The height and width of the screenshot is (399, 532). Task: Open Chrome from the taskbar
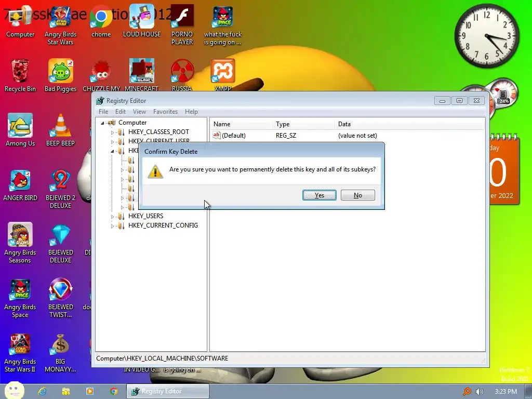pos(114,391)
